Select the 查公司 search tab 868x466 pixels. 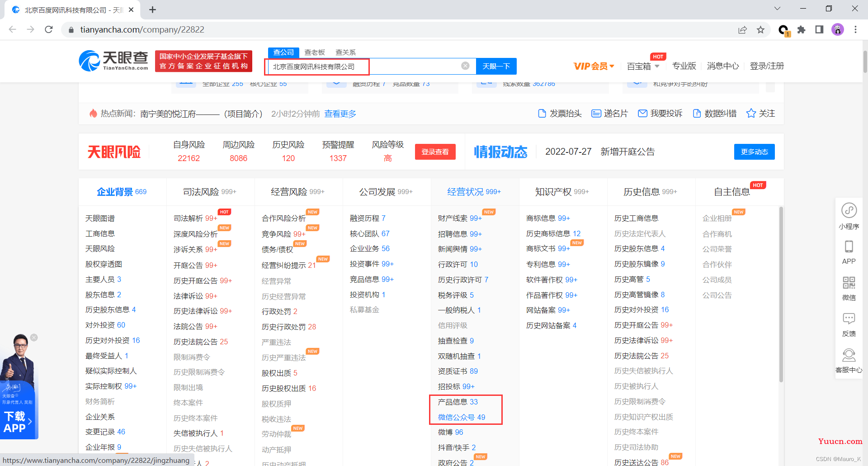(283, 52)
